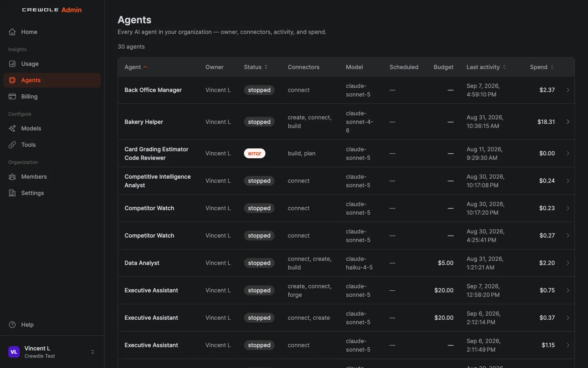Viewport: 588px width, 368px height.
Task: Open the Back Office Manager agent
Action: pos(153,90)
